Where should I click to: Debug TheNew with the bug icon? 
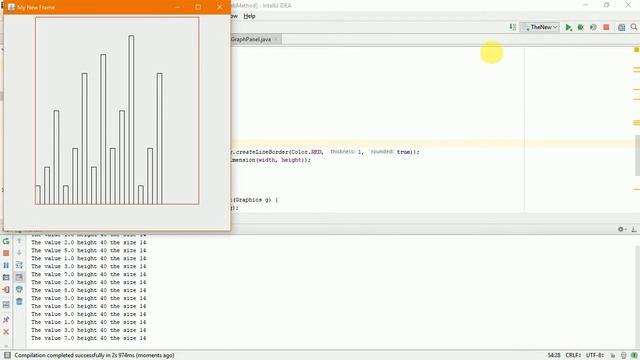[580, 27]
